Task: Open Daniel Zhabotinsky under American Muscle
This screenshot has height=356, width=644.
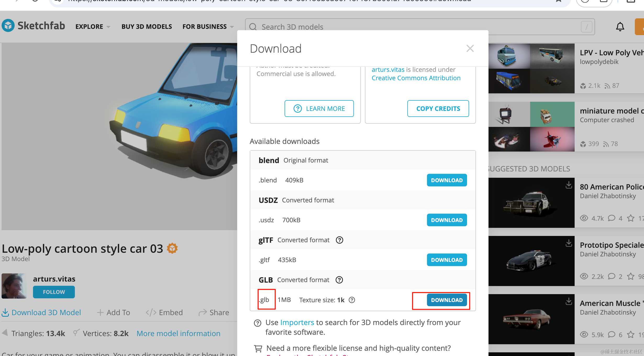Action: [608, 312]
